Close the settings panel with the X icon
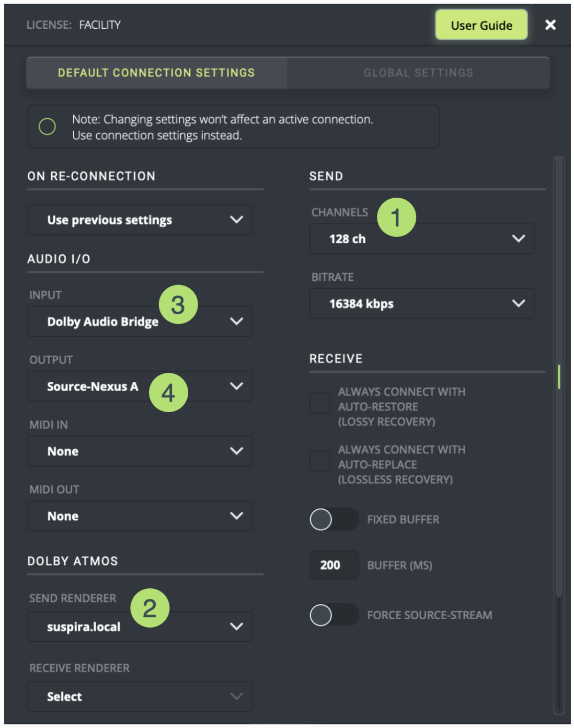 550,25
